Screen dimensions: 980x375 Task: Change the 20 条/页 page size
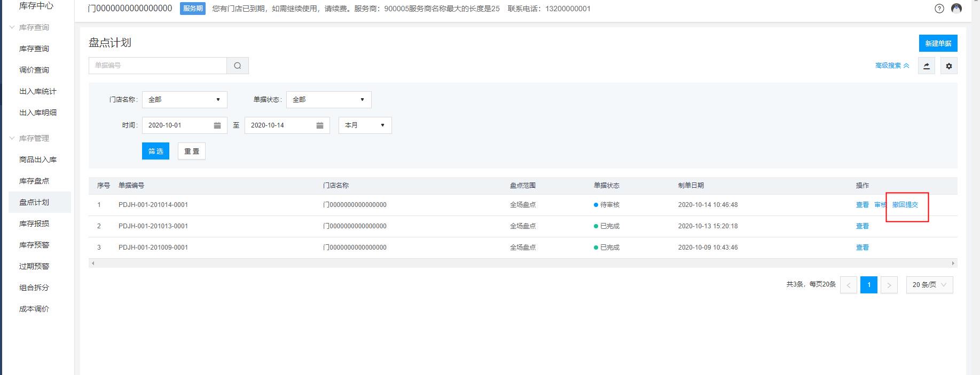(x=929, y=285)
